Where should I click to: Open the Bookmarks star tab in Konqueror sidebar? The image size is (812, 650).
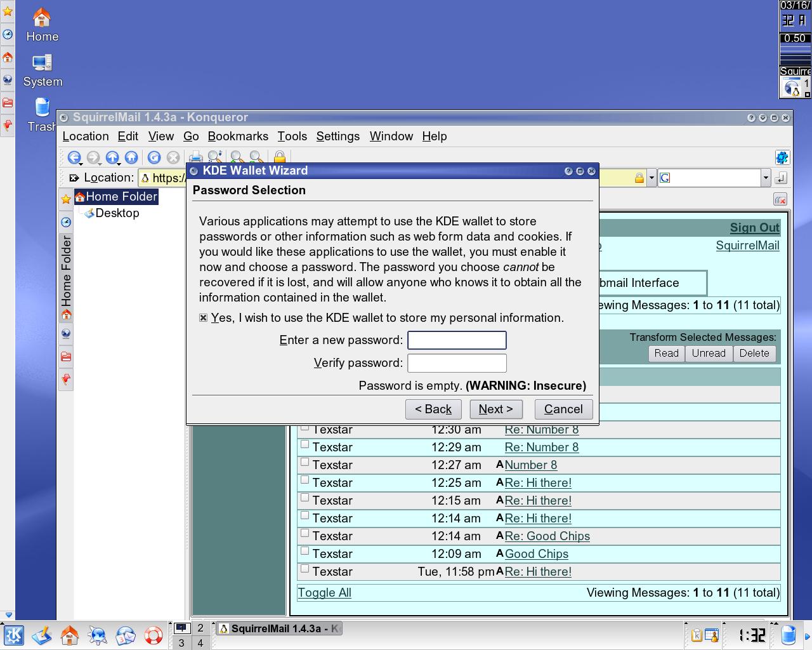(x=66, y=199)
